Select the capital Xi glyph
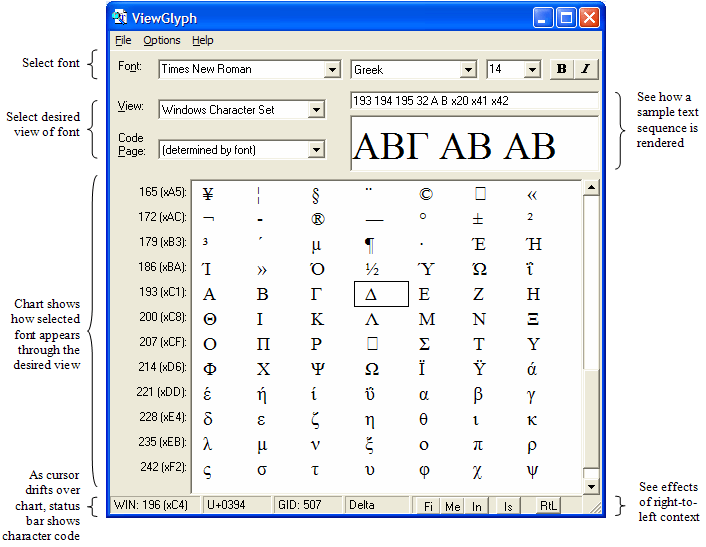 point(533,319)
